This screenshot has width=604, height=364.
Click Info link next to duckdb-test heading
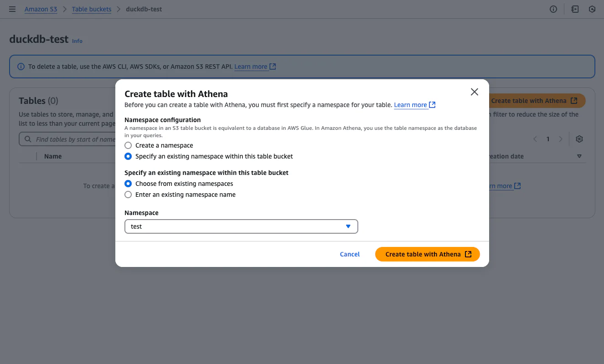tap(77, 41)
